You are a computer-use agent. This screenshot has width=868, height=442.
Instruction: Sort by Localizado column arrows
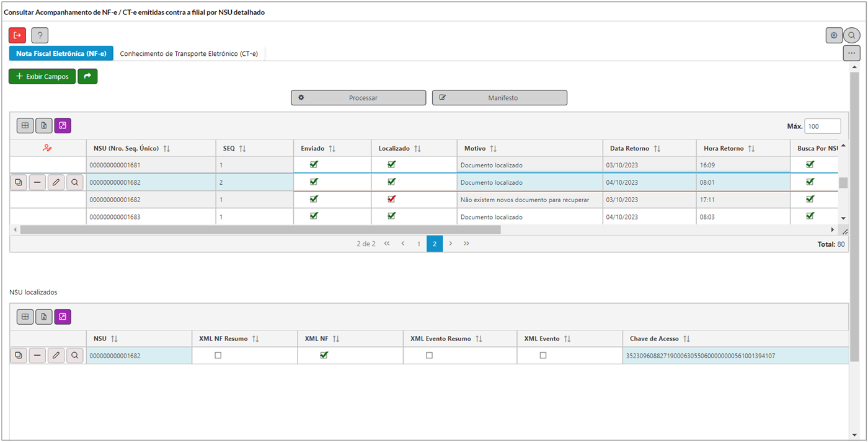coord(417,149)
